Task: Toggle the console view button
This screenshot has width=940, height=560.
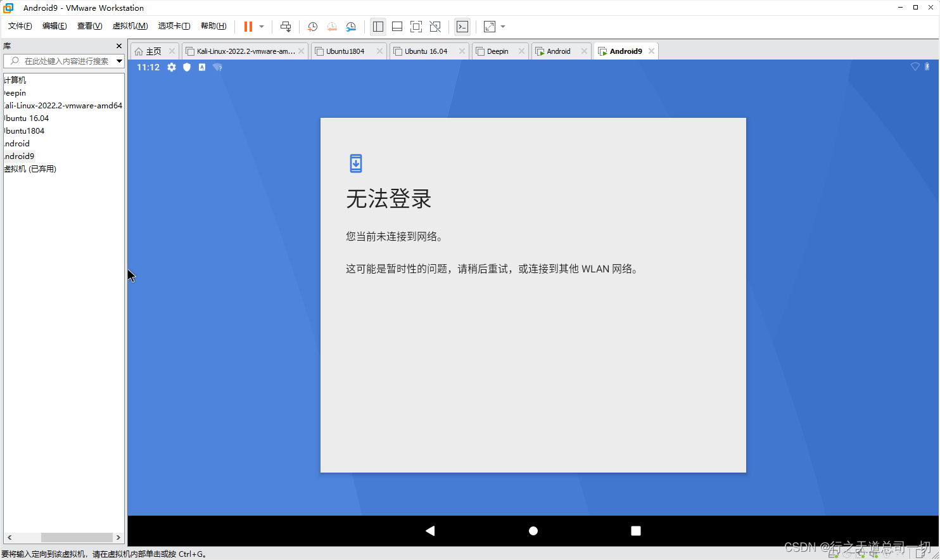Action: 462,27
